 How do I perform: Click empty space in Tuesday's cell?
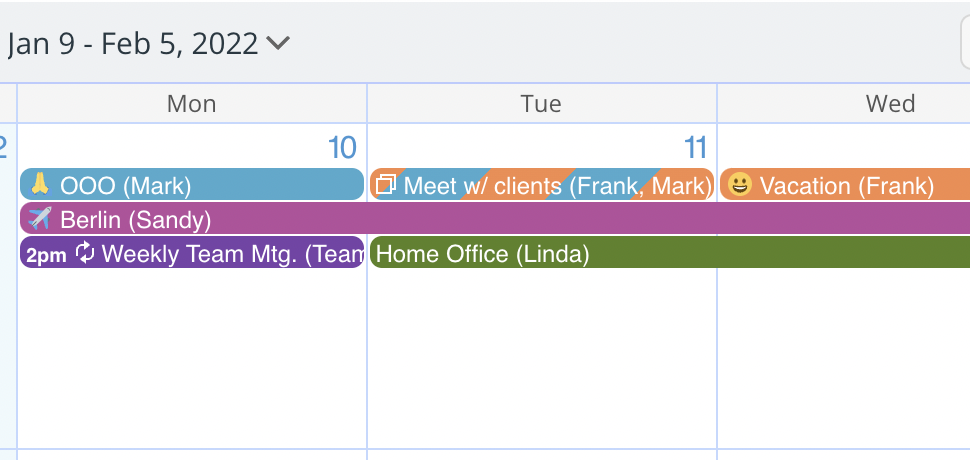coord(542,359)
